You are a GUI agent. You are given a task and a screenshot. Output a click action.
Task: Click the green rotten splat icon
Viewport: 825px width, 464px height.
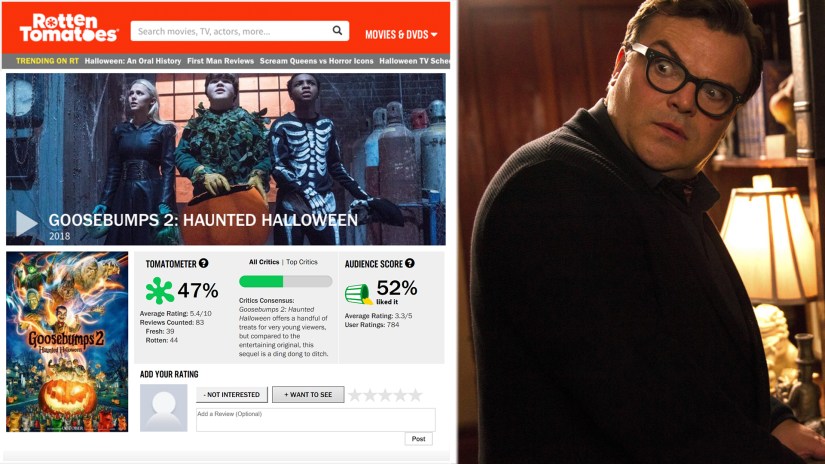click(x=159, y=290)
